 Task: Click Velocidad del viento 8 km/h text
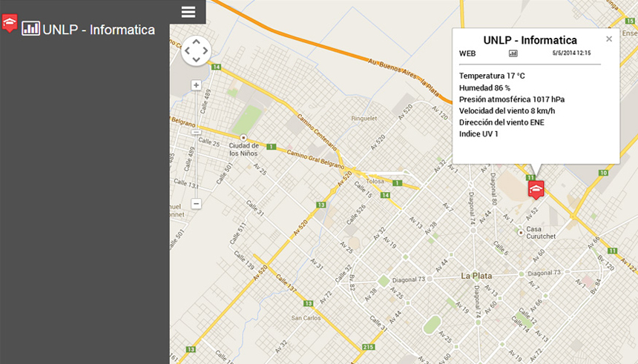pos(507,110)
